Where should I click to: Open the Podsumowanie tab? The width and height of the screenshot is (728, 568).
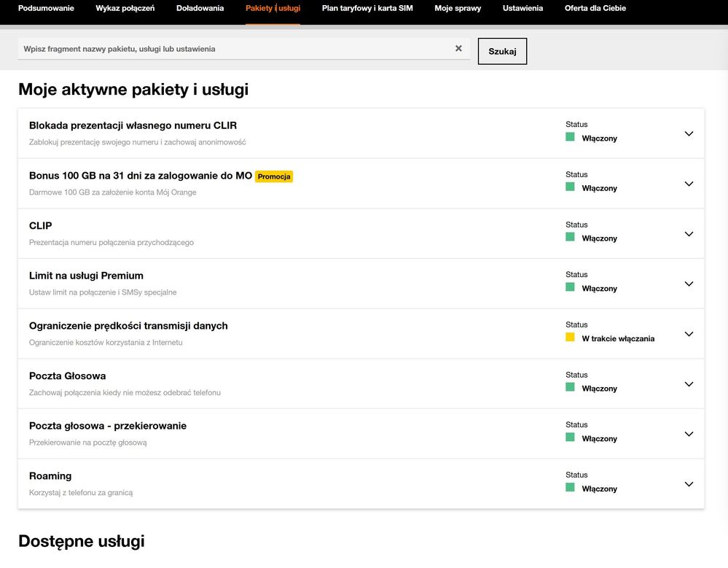[x=46, y=8]
